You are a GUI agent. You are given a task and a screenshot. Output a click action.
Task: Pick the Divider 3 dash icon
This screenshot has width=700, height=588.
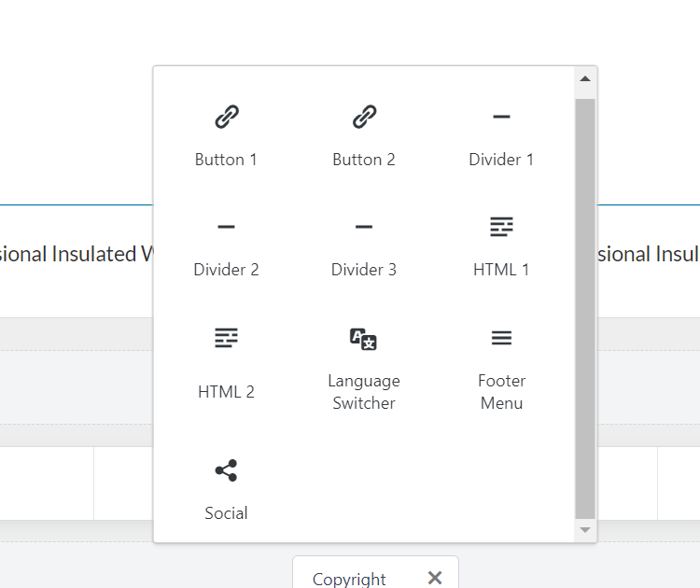[x=364, y=227]
